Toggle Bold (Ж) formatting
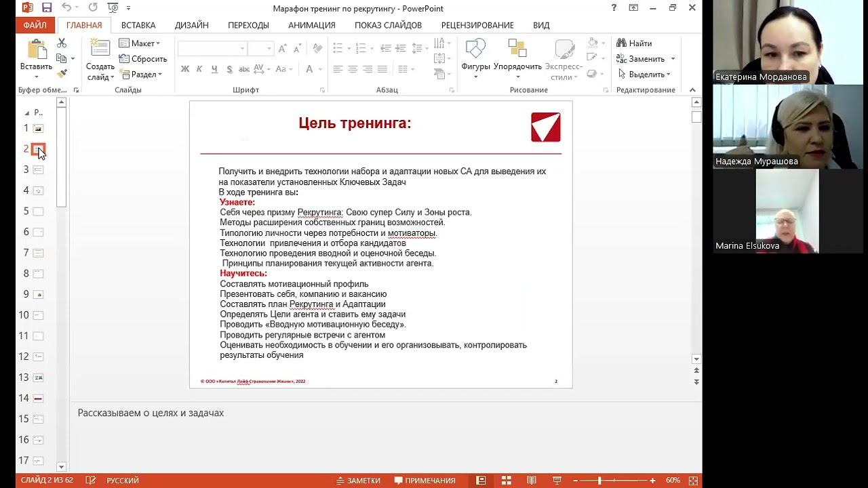 pyautogui.click(x=185, y=69)
